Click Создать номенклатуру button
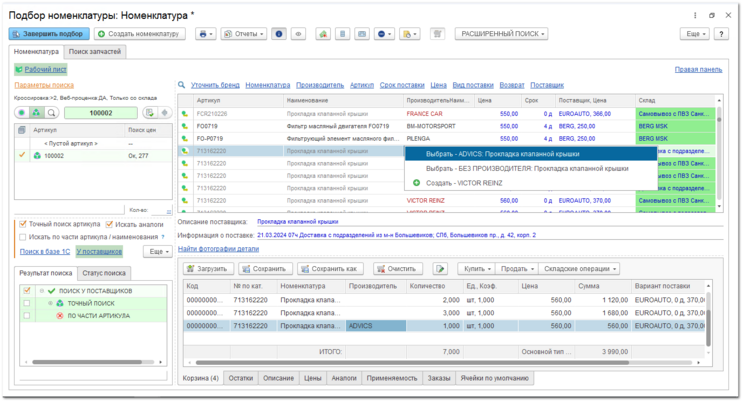 pos(140,34)
